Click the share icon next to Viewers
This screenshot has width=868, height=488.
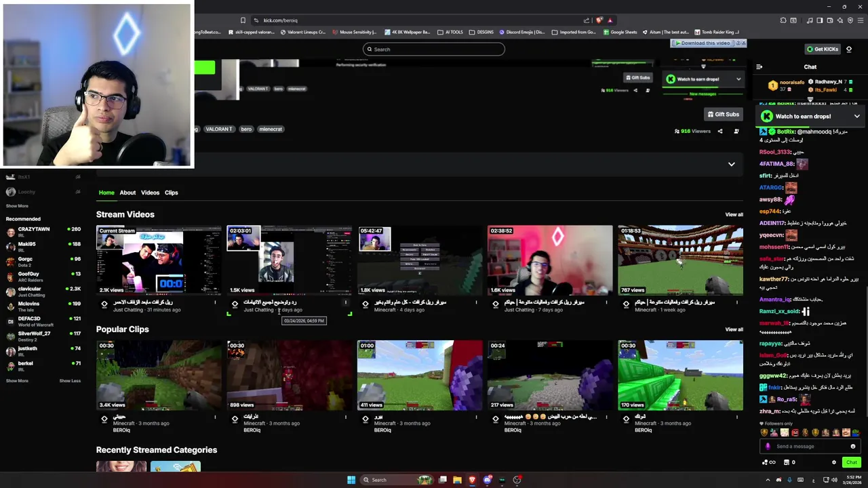[720, 131]
